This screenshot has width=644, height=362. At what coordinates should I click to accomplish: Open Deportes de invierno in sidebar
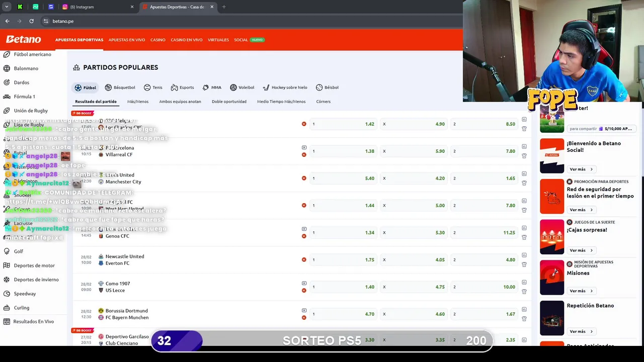coord(36,280)
